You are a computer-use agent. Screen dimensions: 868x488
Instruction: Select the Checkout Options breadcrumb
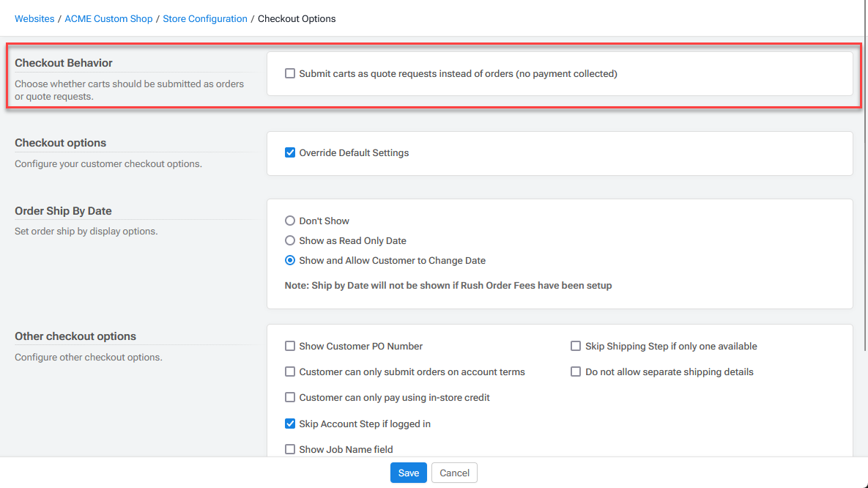pyautogui.click(x=296, y=18)
